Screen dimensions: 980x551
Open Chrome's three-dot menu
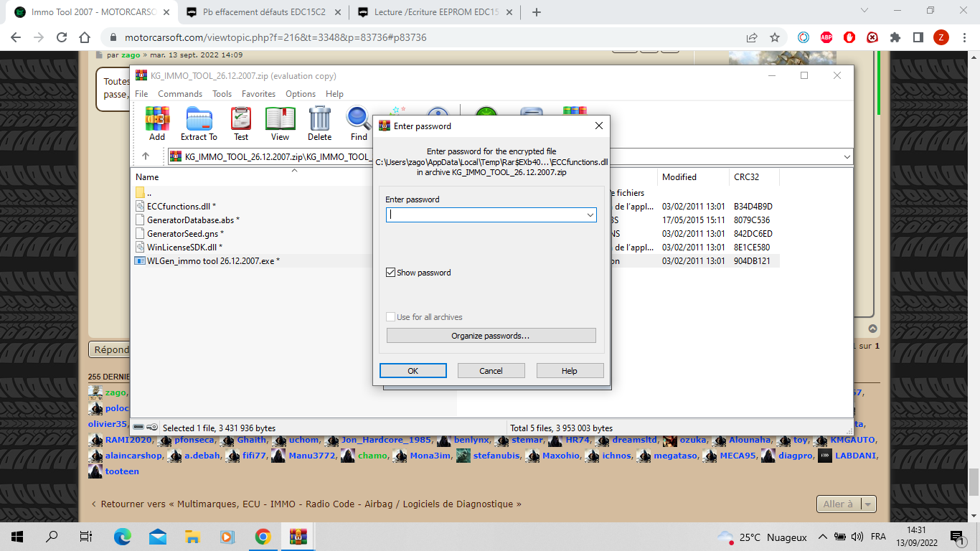coord(963,37)
